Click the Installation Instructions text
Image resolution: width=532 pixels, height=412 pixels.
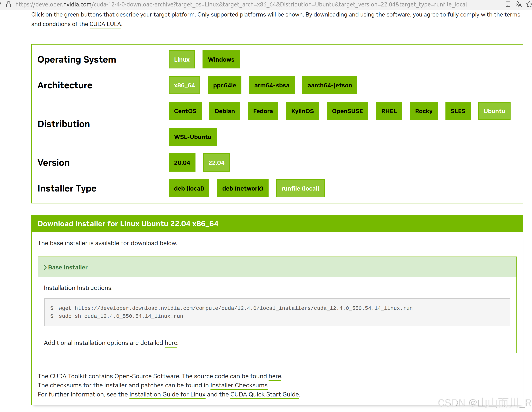(78, 288)
